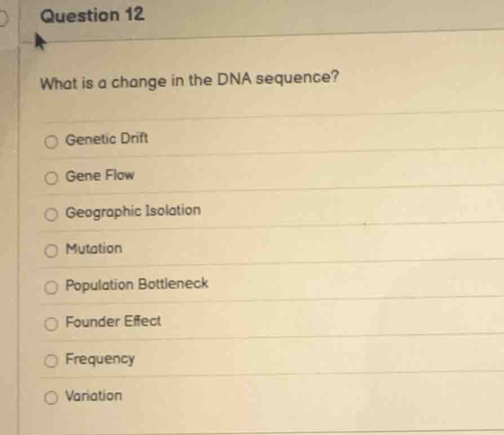
Task: Click the Question 12 header
Action: click(x=91, y=15)
